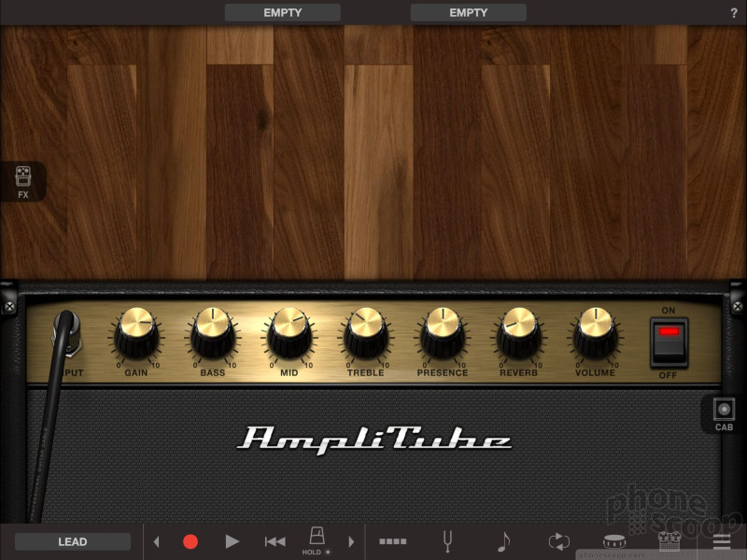Expand toolbar with the right arrow

click(352, 541)
